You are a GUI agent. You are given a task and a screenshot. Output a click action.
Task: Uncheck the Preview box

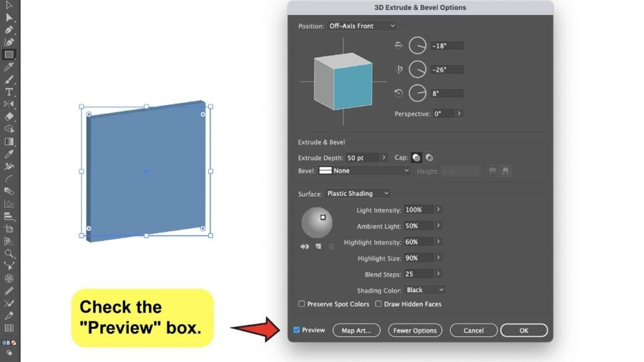coord(296,330)
